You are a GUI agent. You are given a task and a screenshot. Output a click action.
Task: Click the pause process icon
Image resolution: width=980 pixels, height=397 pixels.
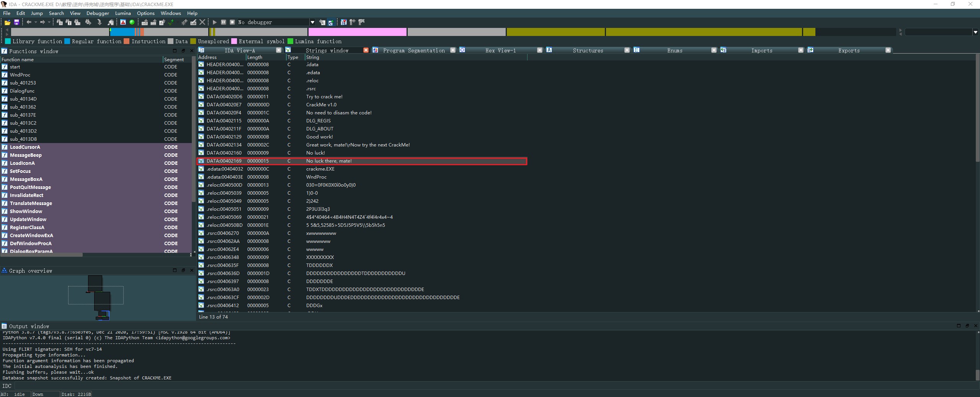click(224, 22)
